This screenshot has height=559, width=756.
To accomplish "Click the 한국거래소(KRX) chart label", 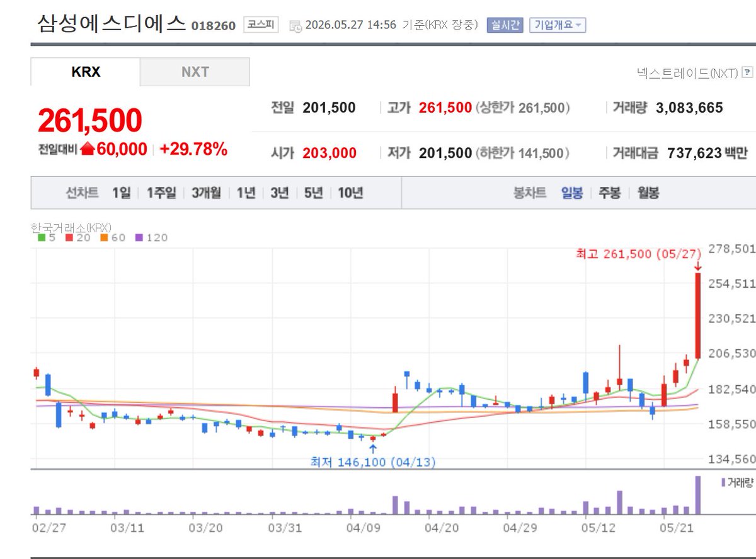I will 71,227.
